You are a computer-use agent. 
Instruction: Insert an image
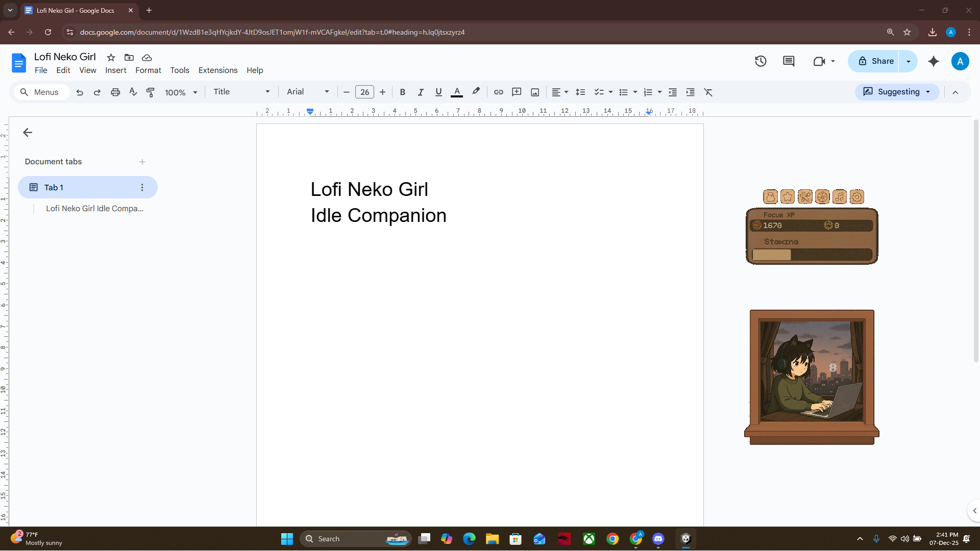[x=534, y=92]
